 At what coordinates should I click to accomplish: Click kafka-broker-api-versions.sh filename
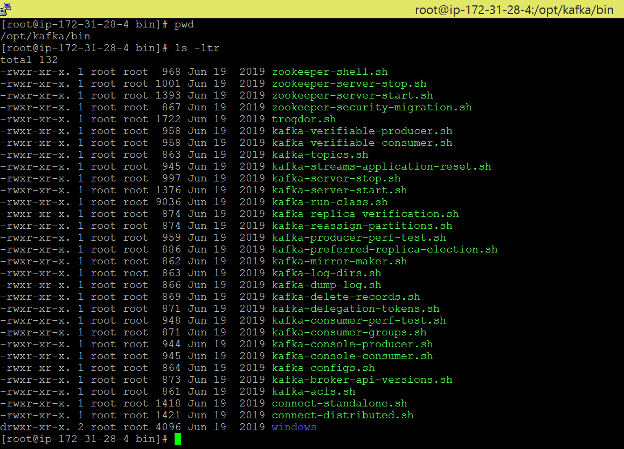coord(362,380)
